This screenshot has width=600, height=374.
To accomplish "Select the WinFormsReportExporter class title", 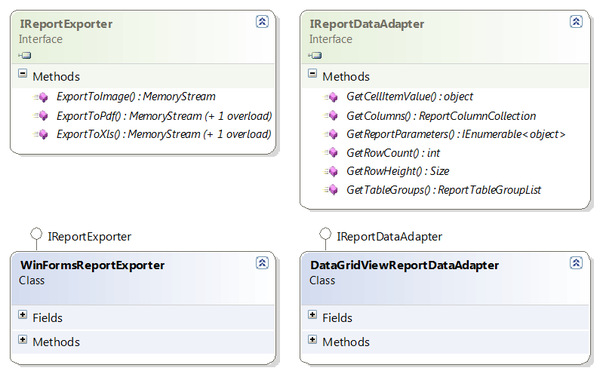I will (x=92, y=265).
